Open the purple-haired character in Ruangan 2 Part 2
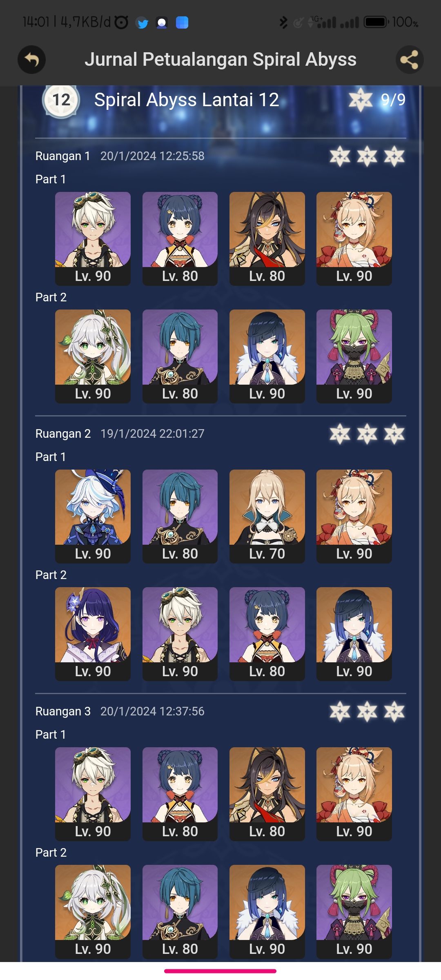This screenshot has width=441, height=980. tap(93, 634)
